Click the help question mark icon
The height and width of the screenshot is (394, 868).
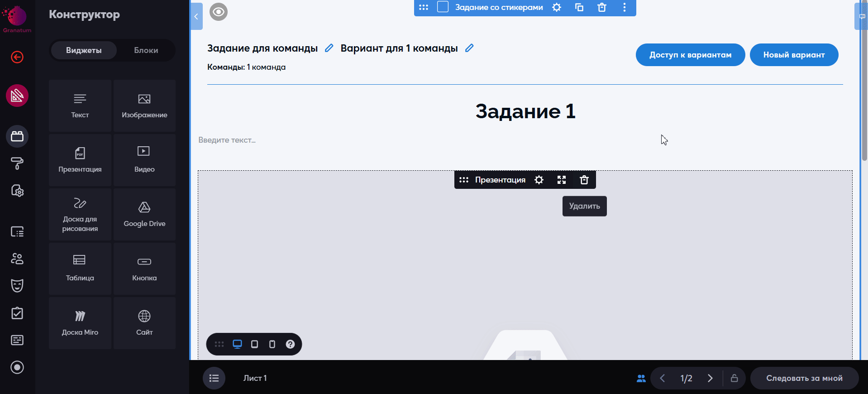tap(290, 344)
